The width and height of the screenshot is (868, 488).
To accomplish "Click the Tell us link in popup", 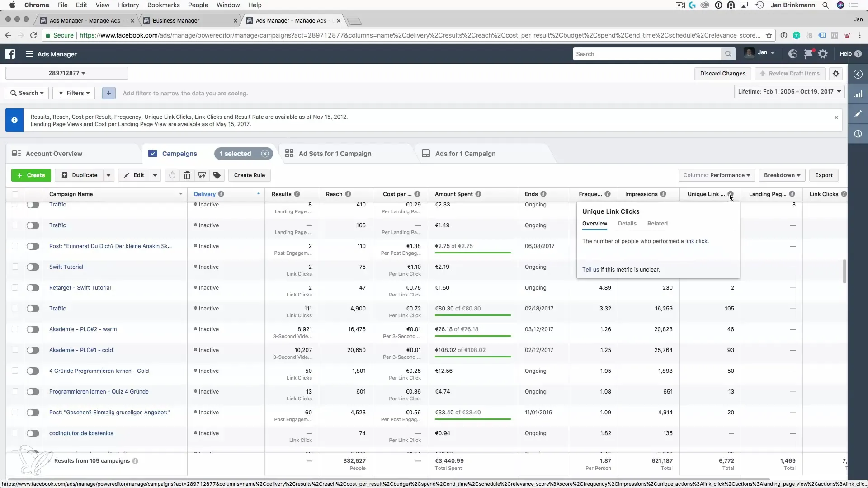I will point(590,270).
